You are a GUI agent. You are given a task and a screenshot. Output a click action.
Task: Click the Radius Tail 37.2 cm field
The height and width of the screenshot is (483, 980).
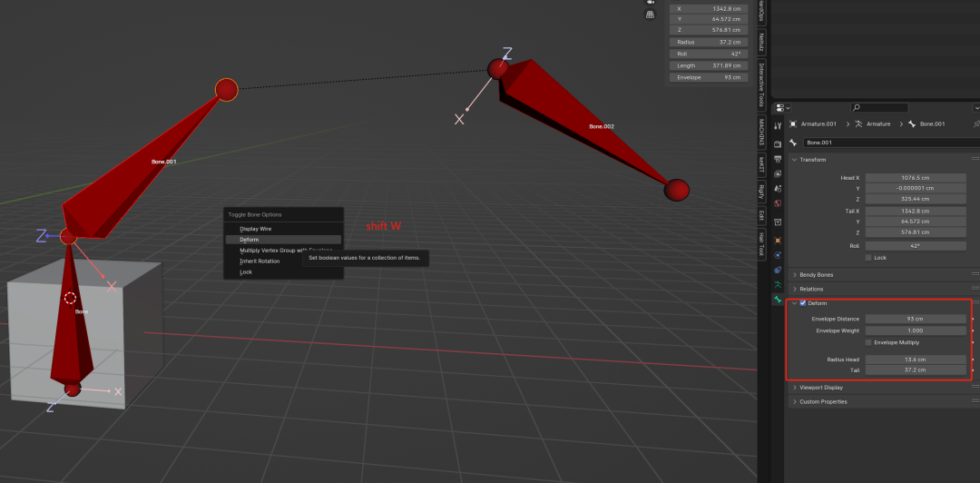[916, 370]
